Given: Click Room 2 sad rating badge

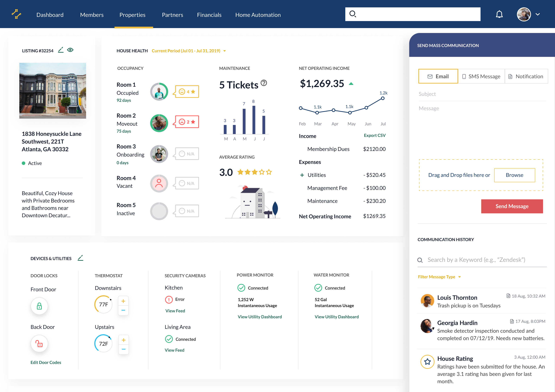Looking at the screenshot, I should click(187, 122).
